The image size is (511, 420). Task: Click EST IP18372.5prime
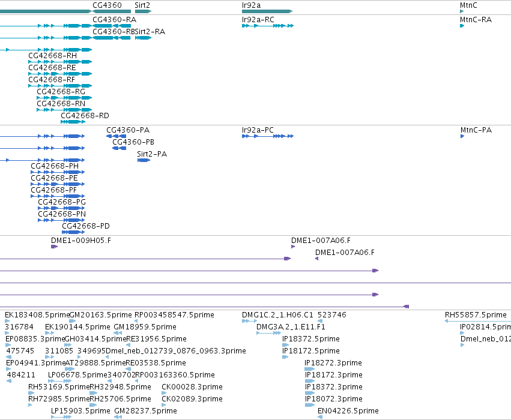[x=311, y=339]
